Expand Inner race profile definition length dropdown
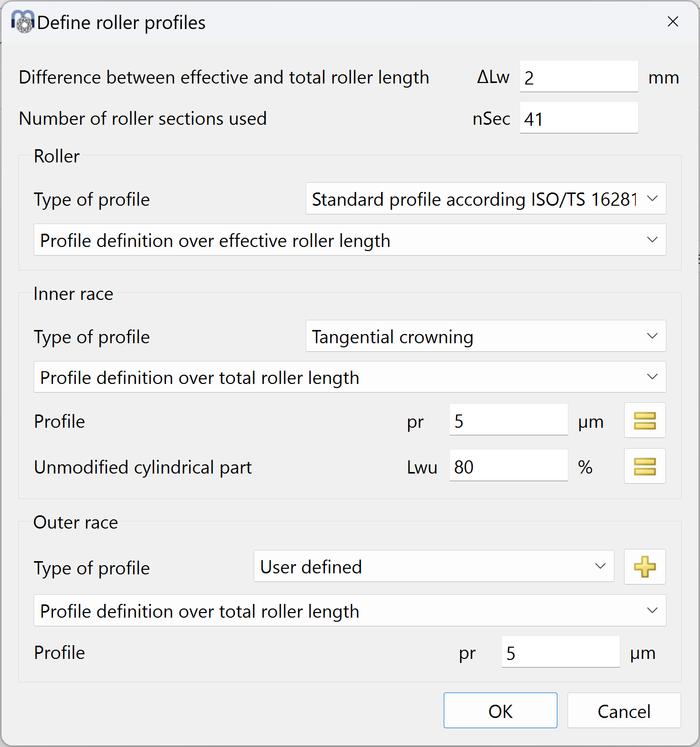Viewport: 700px width, 747px height. (349, 377)
